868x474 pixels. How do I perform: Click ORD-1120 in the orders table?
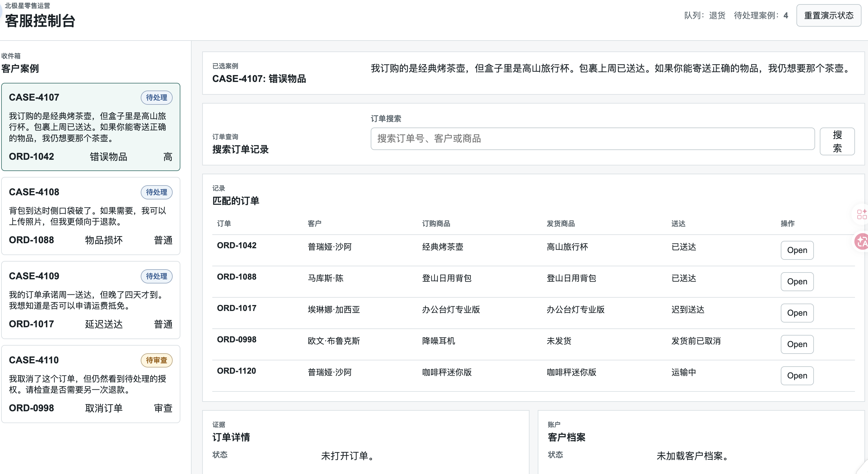point(237,371)
